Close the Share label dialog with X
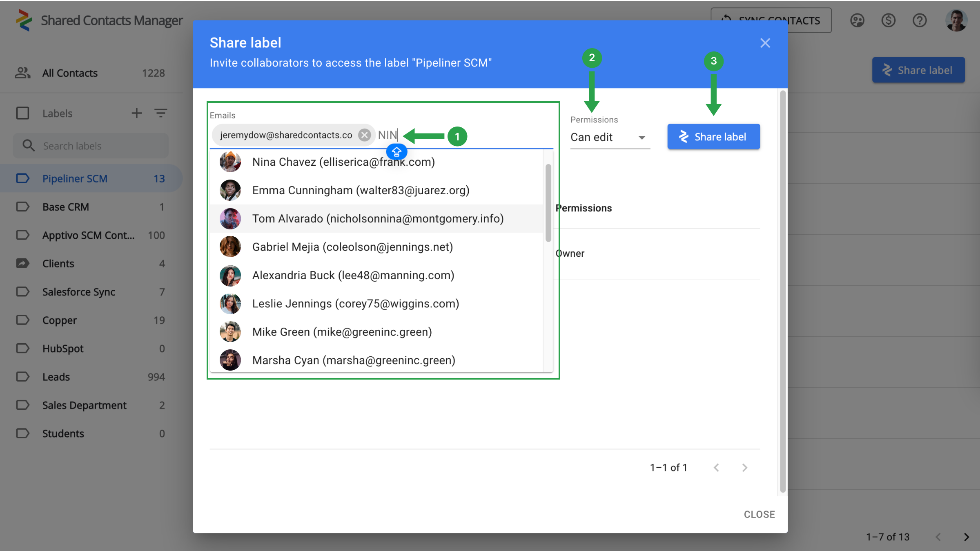This screenshot has height=551, width=980. 765,43
